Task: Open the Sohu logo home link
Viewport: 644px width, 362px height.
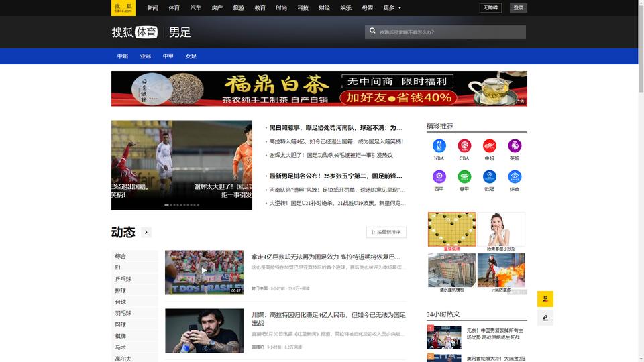Action: [x=123, y=8]
